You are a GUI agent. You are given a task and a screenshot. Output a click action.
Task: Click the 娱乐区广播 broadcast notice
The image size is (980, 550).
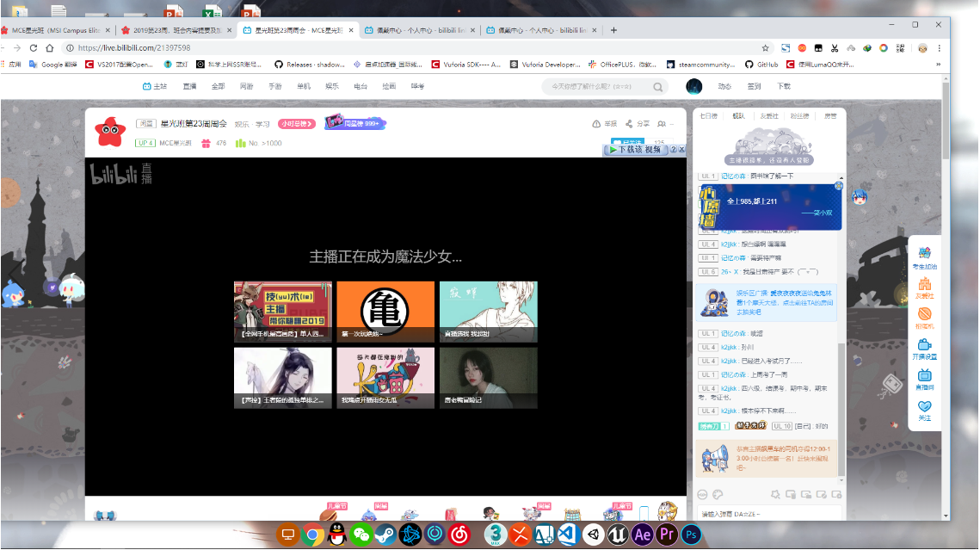(767, 302)
